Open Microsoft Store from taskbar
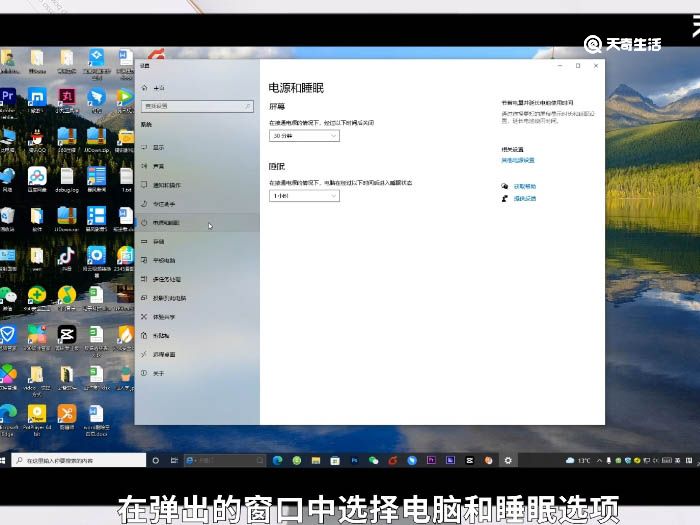This screenshot has height=525, width=700. pos(335,460)
